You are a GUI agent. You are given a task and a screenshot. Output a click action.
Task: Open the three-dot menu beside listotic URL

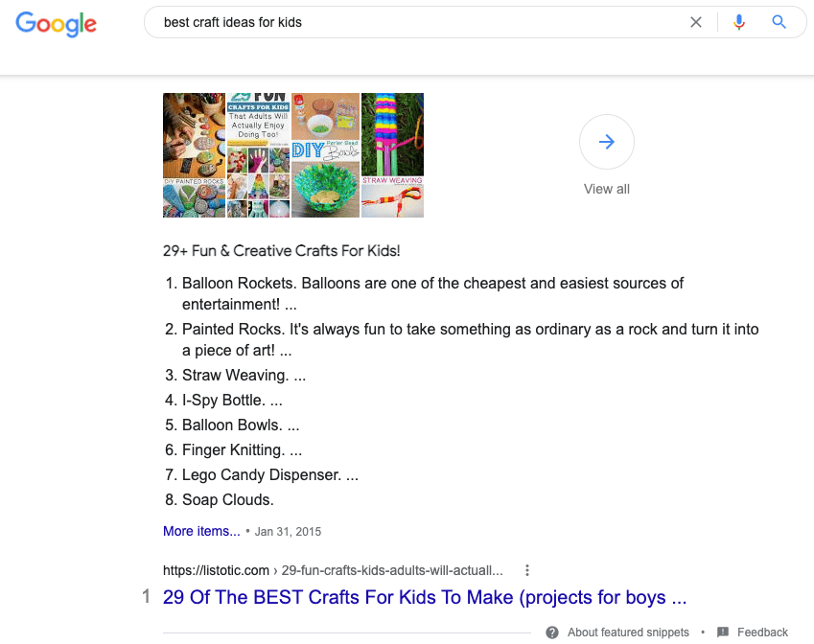(527, 570)
